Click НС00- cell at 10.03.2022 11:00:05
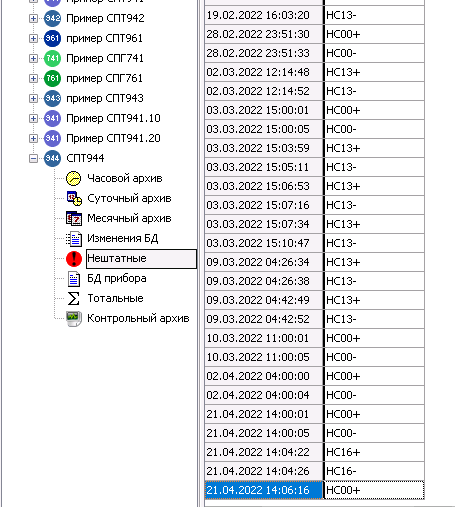455x507 pixels. click(374, 357)
